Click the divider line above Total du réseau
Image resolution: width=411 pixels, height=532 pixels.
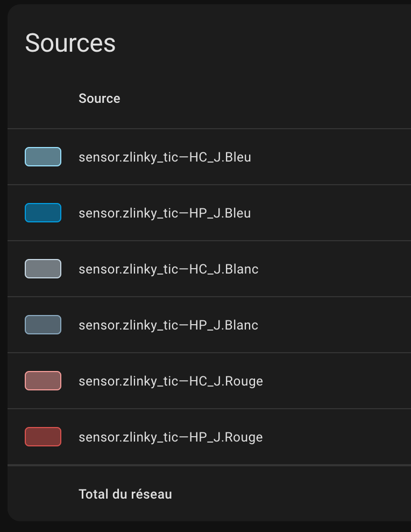click(x=209, y=465)
